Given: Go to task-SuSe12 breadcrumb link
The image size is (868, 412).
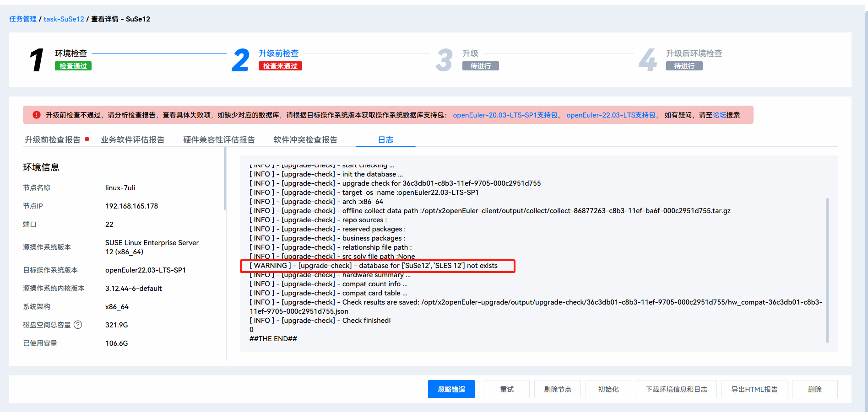Looking at the screenshot, I should [x=64, y=19].
